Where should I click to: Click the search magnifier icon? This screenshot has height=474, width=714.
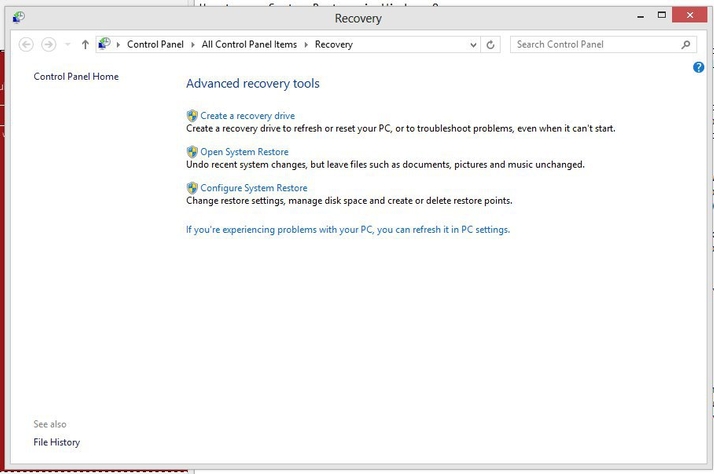686,45
